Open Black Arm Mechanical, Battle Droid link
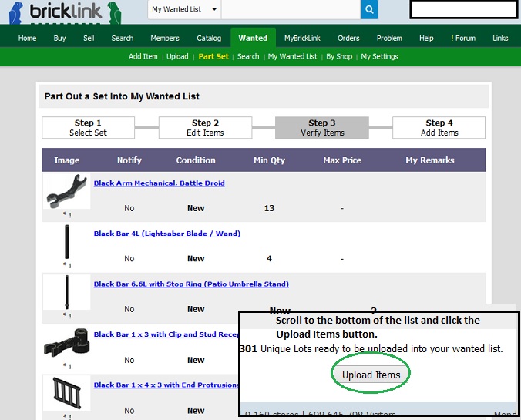This screenshot has height=420, width=521. coord(160,183)
